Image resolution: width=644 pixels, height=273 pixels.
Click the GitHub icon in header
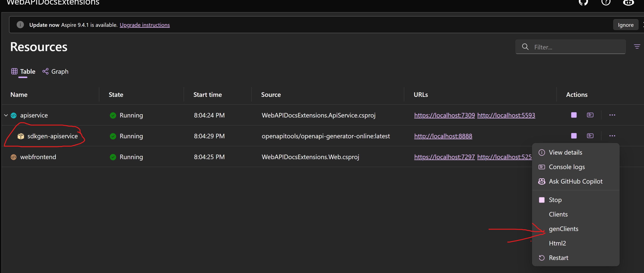[x=583, y=3]
